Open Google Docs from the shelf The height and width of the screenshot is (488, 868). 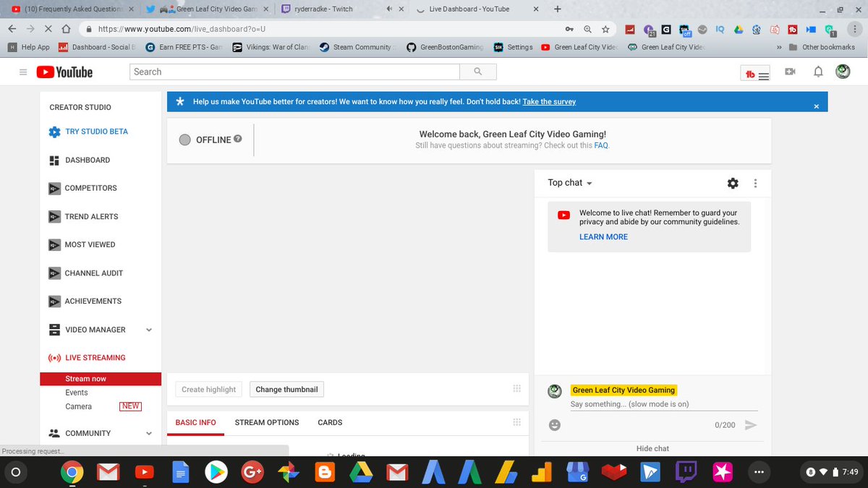(x=180, y=473)
